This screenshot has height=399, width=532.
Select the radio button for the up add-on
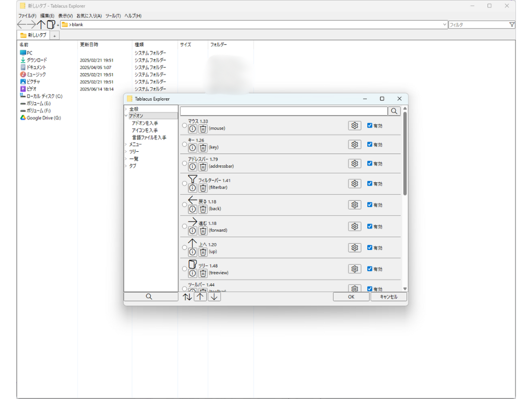[x=184, y=248]
